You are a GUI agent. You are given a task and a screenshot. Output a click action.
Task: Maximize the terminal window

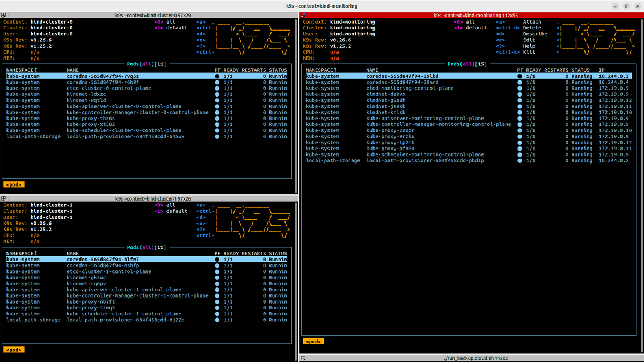click(625, 6)
